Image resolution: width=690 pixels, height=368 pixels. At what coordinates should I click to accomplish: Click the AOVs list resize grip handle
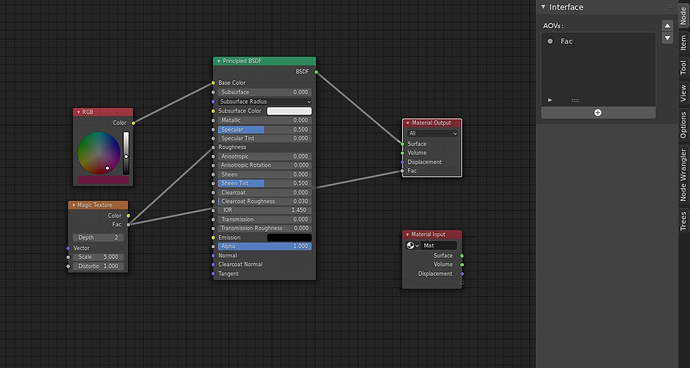point(575,100)
